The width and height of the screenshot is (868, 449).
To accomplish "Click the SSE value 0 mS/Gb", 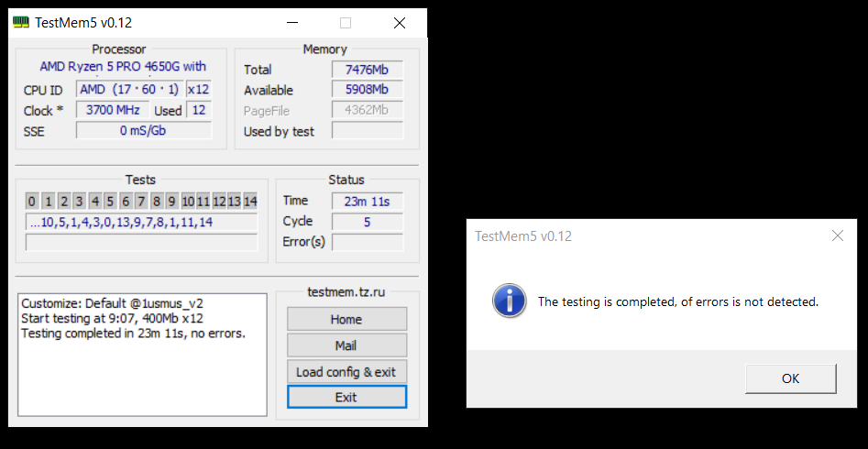I will click(x=143, y=131).
